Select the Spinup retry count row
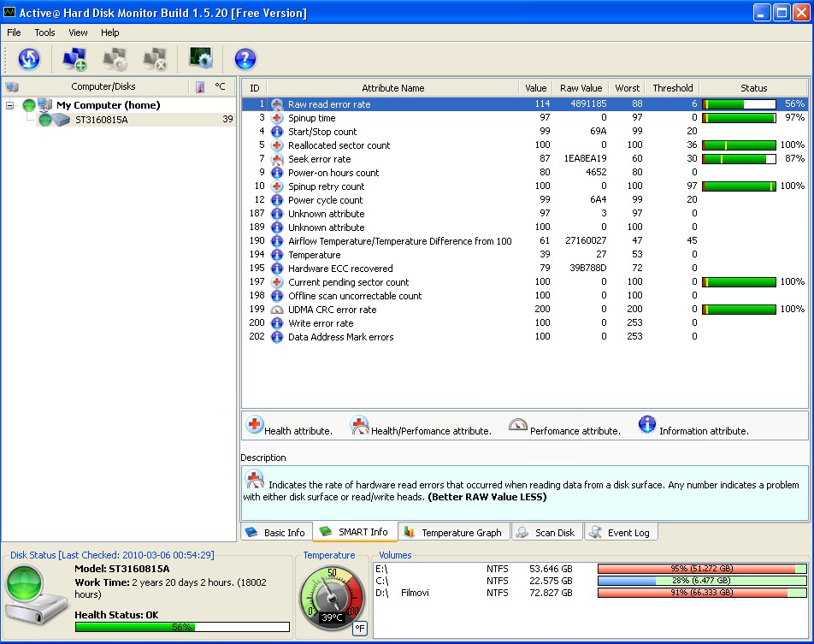814x644 pixels. 525,186
